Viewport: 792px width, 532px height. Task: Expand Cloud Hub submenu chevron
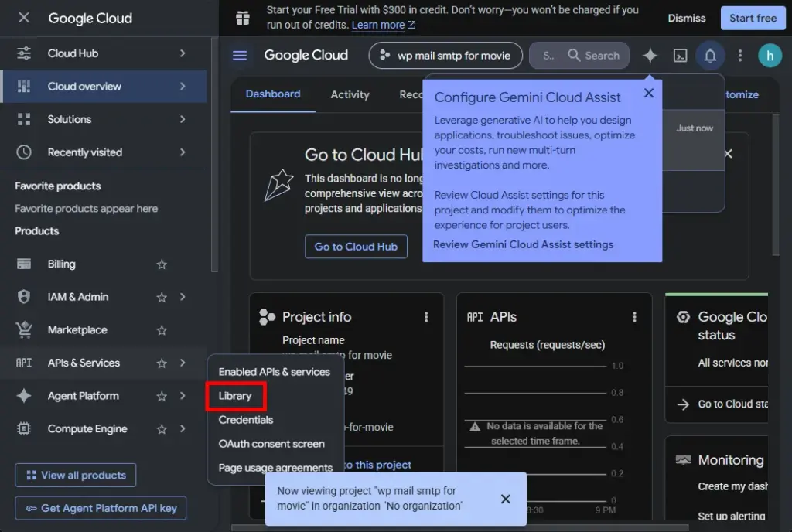click(183, 53)
